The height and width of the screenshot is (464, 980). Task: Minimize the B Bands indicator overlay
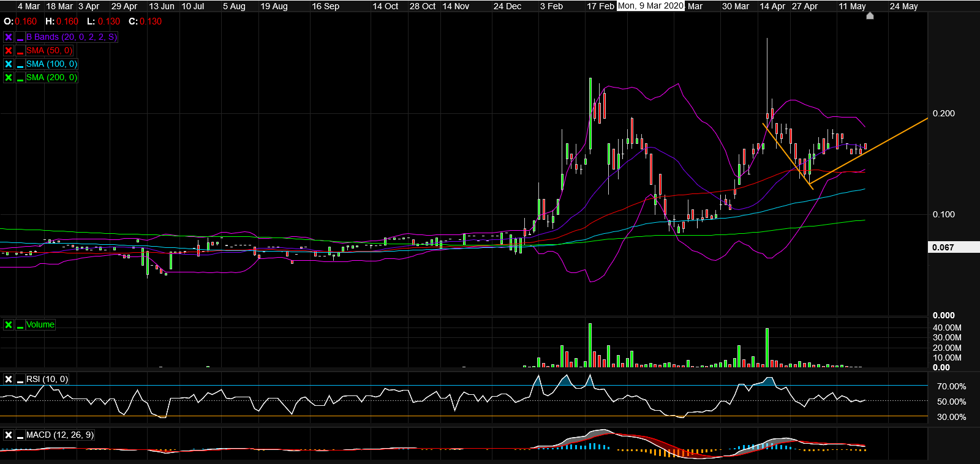pyautogui.click(x=20, y=37)
